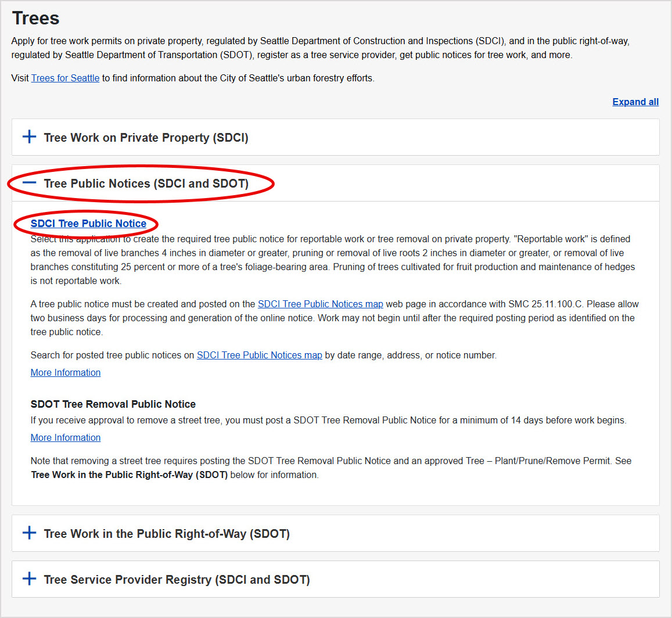Click More Information under SDCI Tree Public Notice
The width and height of the screenshot is (672, 618).
coord(66,372)
